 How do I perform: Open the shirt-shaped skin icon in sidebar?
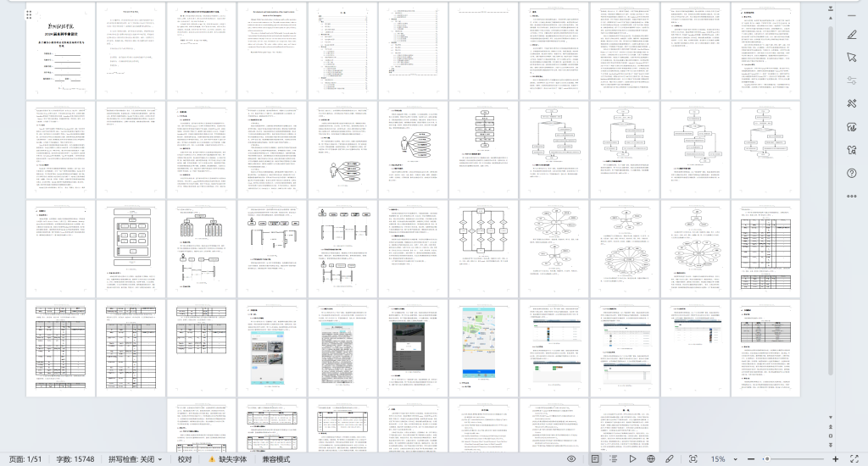(x=852, y=150)
